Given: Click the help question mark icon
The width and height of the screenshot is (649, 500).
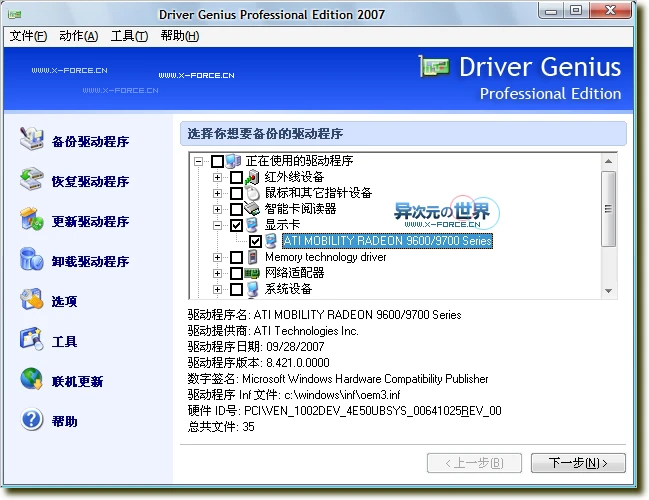Looking at the screenshot, I should click(31, 419).
